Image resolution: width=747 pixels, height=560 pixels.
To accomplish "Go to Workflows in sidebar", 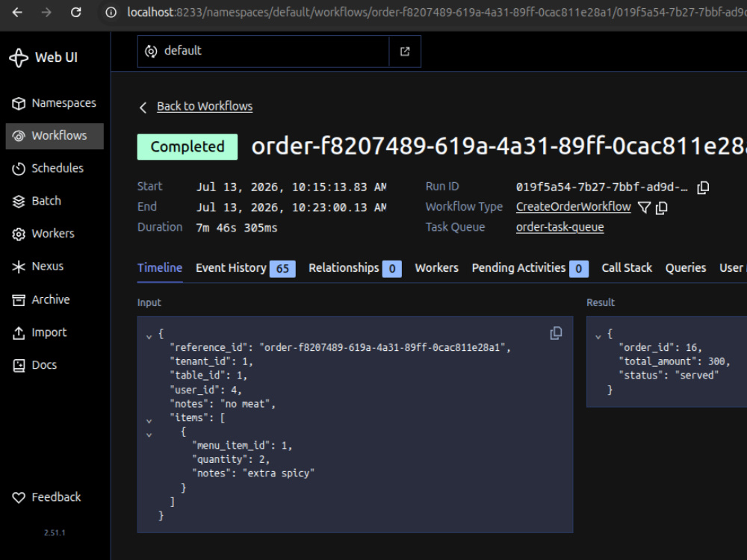I will 55,136.
